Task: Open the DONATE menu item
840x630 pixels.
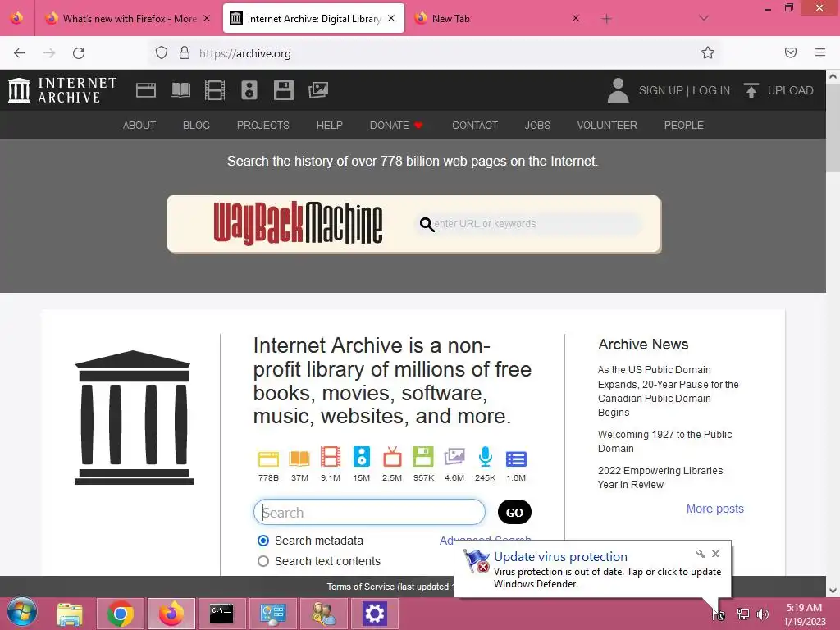Action: 396,125
